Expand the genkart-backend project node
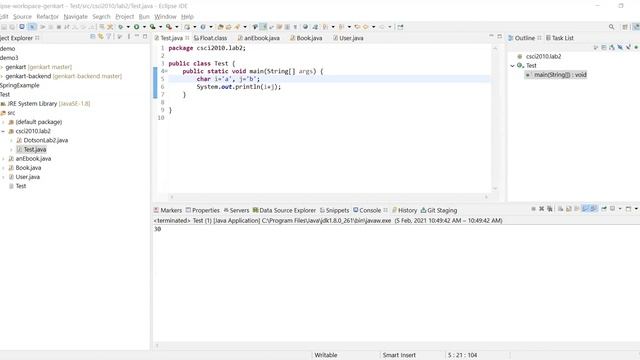This screenshot has height=360, width=640. [2, 76]
